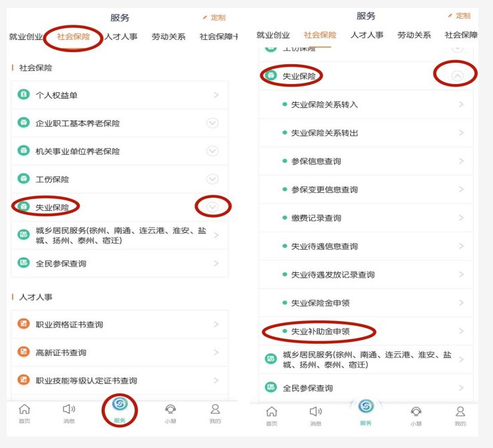Open 失业补助金申领 via its right arrow
Viewport: 493px width, 448px height.
461,331
